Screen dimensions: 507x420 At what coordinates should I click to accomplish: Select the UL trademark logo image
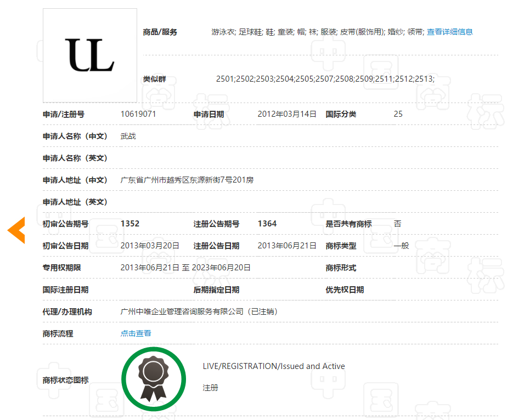[89, 55]
